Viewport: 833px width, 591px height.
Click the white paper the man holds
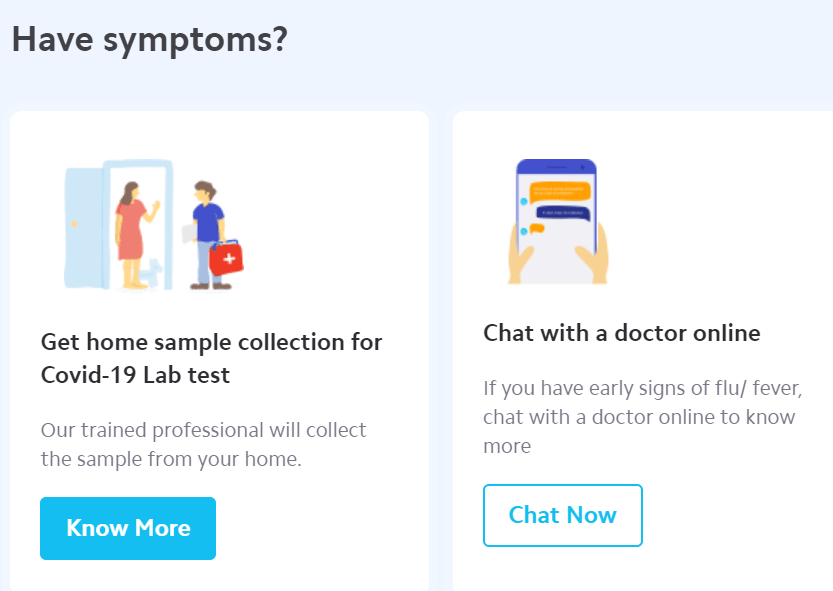188,232
